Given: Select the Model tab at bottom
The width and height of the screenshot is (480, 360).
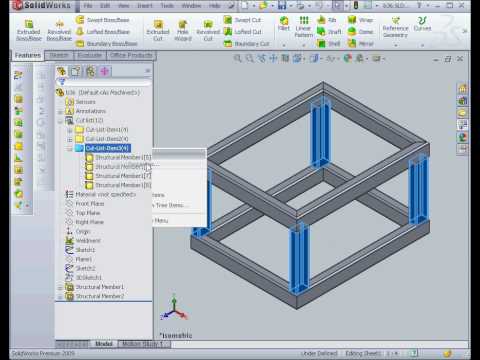Looking at the screenshot, I should point(104,344).
